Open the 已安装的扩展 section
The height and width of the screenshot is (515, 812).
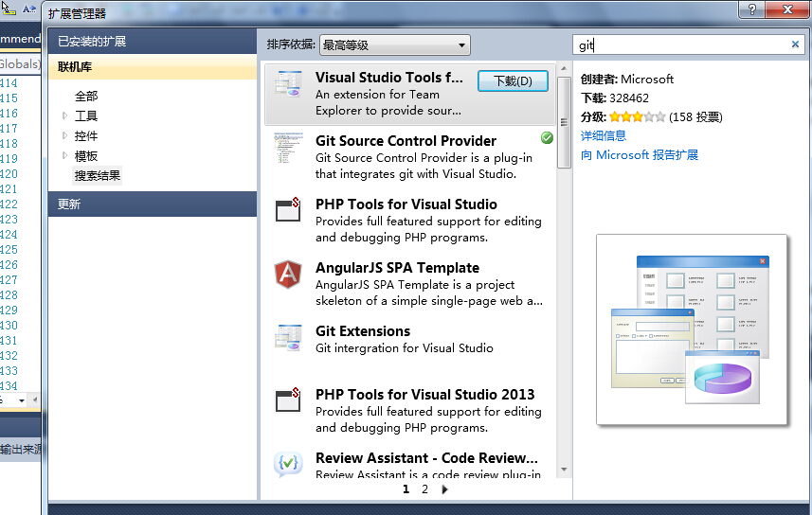pos(153,42)
